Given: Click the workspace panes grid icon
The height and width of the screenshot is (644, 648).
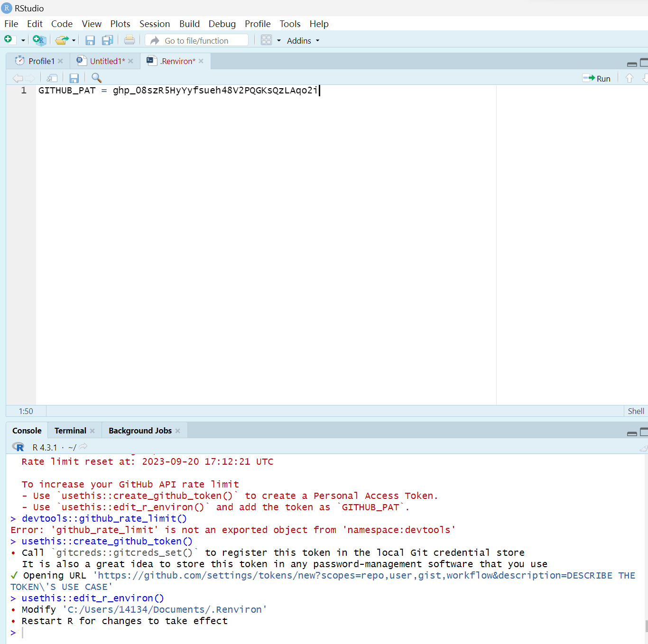Looking at the screenshot, I should [x=267, y=40].
